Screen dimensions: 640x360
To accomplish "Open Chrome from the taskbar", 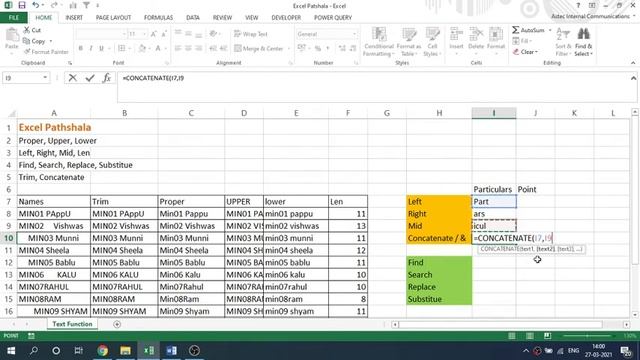I will pos(102,351).
